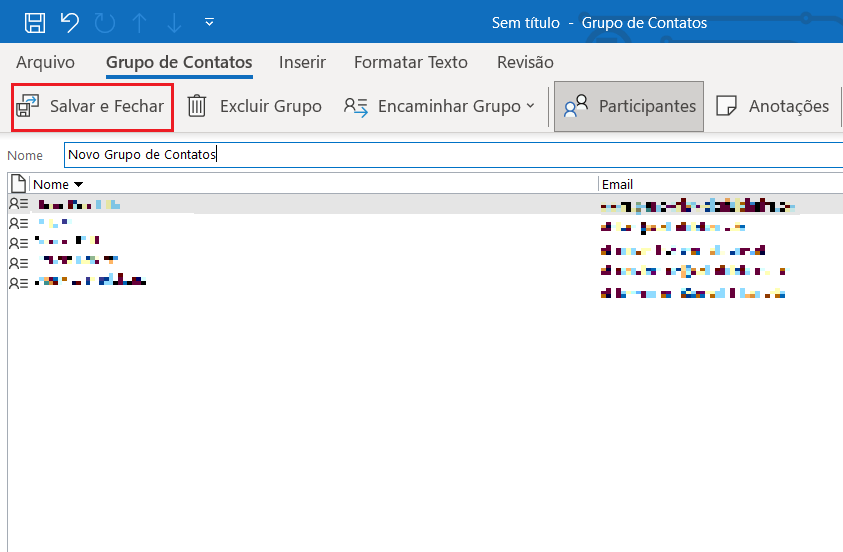Click the Encaminhar Grupo forward icon

tap(356, 107)
